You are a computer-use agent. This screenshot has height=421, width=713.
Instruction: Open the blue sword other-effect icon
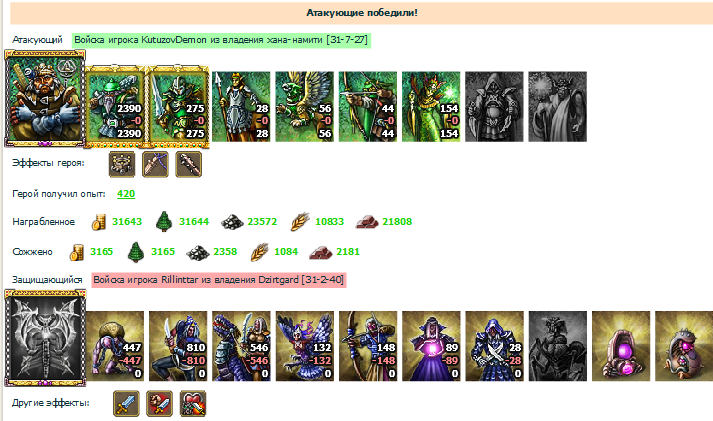(126, 403)
